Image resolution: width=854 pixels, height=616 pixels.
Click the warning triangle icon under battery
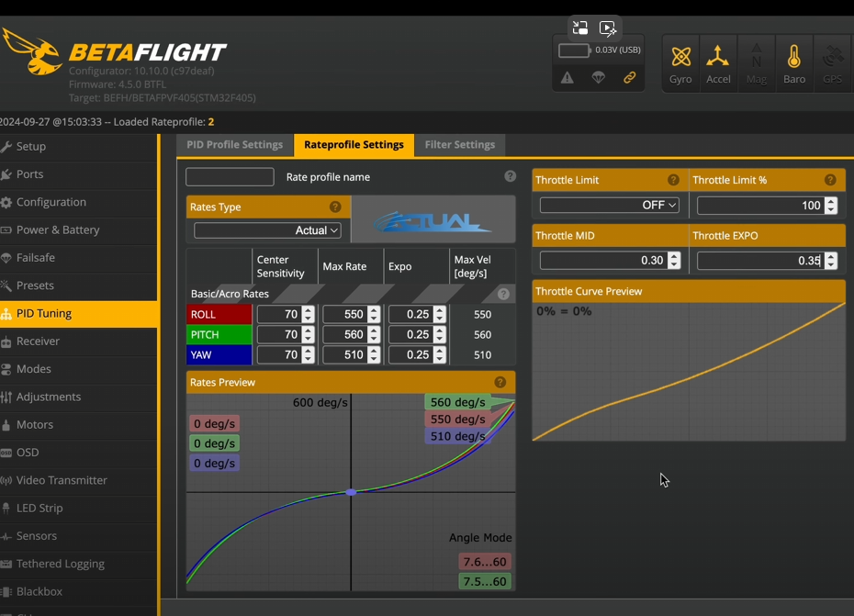(567, 78)
